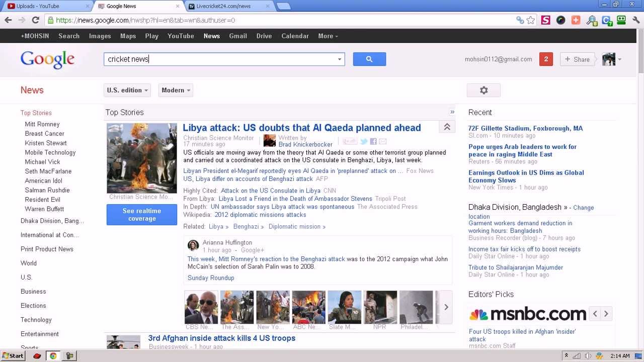Open the pink S browser extension

(x=545, y=20)
